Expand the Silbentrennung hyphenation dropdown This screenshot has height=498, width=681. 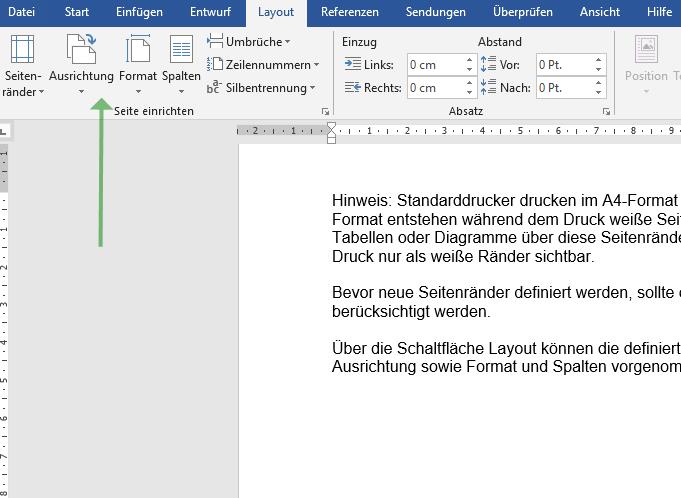pos(262,88)
